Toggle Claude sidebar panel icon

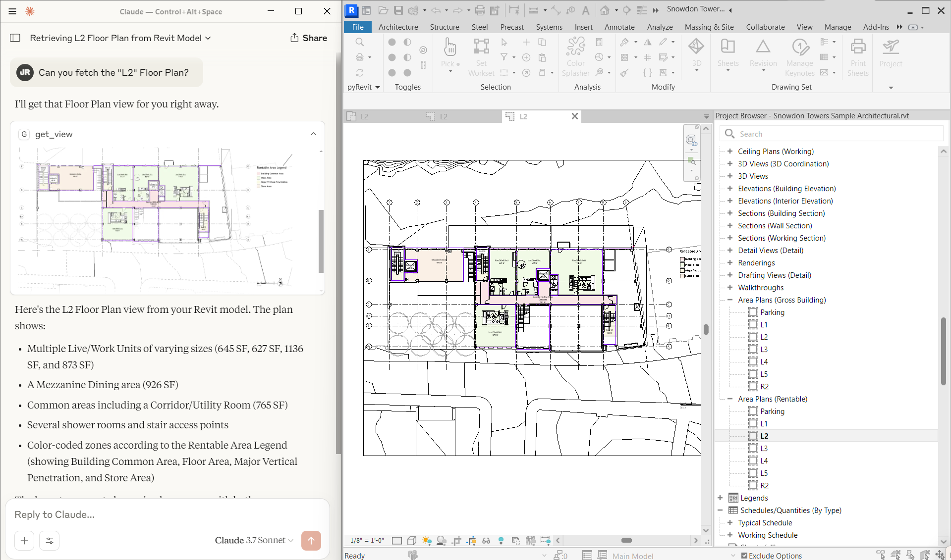pyautogui.click(x=15, y=38)
